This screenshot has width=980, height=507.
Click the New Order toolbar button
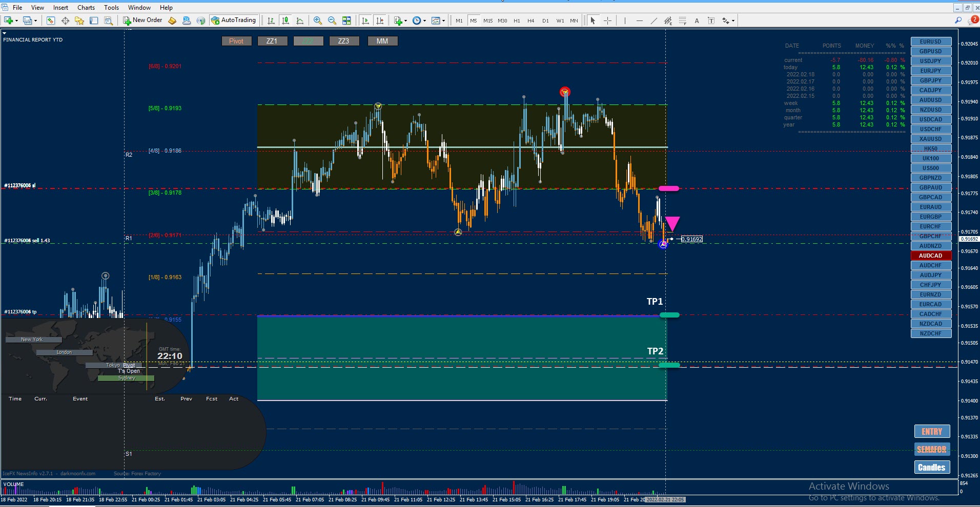click(142, 20)
